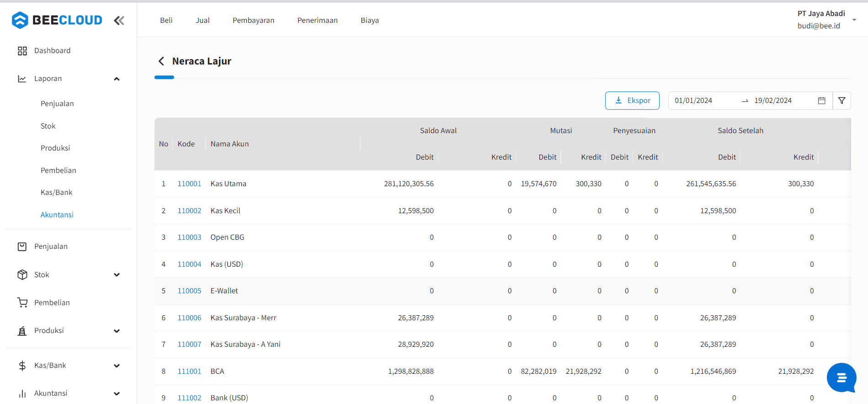Screen dimensions: 868x404
Task: Open account code 111001 link
Action: coord(189,372)
